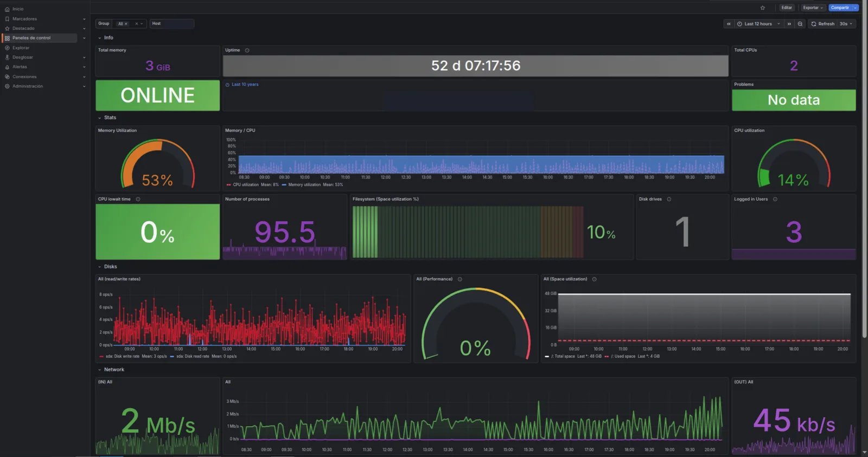Screen dimensions: 868x457
Task: Click the info icon on CPU iowait time
Action: (x=138, y=199)
